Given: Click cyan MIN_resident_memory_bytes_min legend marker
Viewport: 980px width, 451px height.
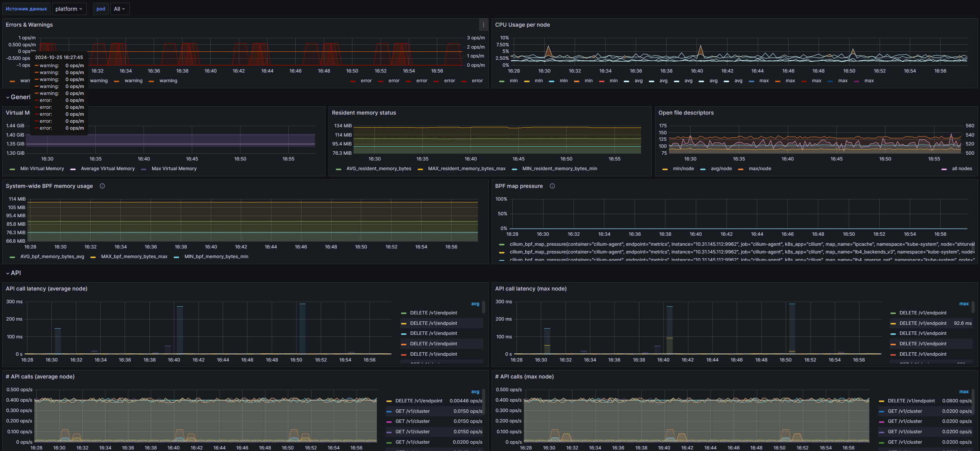Looking at the screenshot, I should coord(515,169).
